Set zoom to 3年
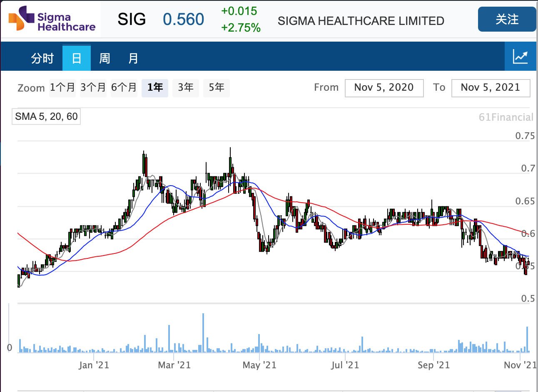The width and height of the screenshot is (538, 392). [186, 87]
